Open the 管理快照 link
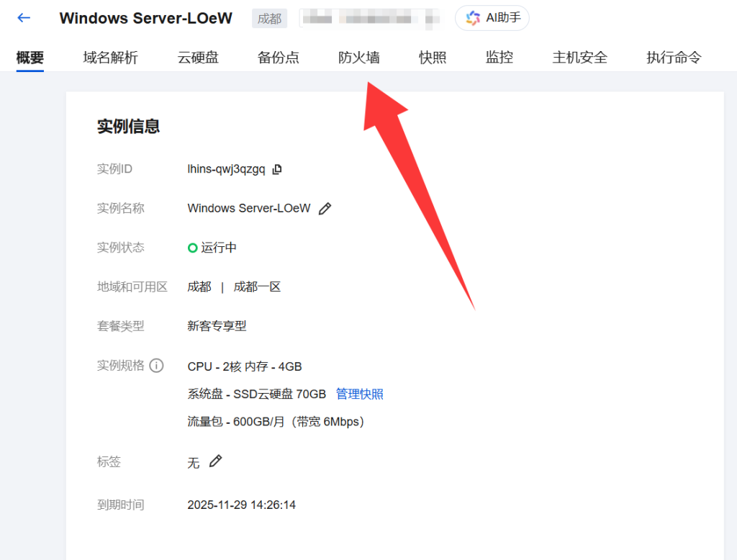 pyautogui.click(x=359, y=394)
